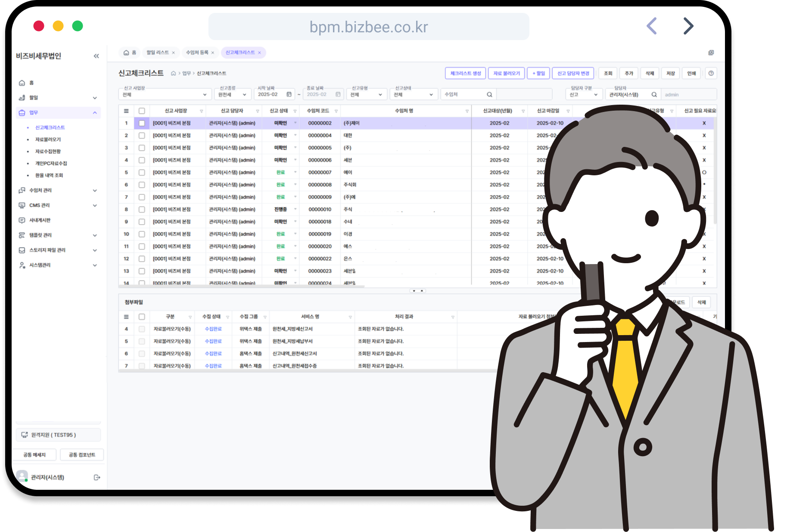Click the 신고 담당자 변경 button
Image resolution: width=787 pixels, height=532 pixels.
coord(573,73)
